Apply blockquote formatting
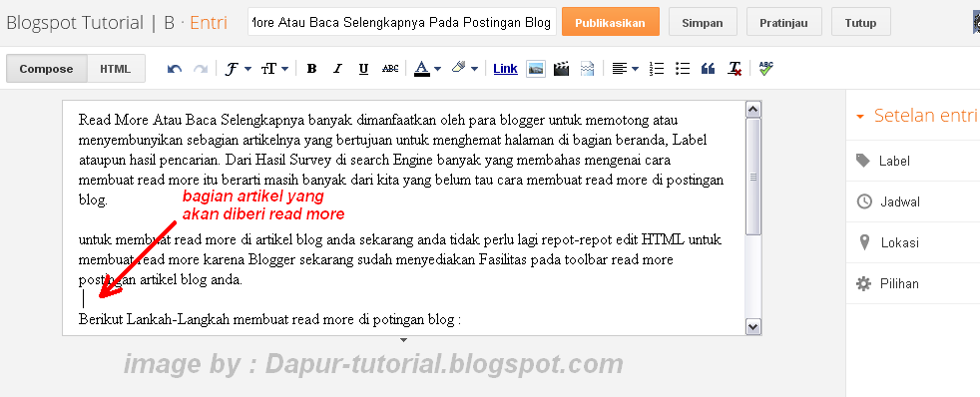The height and width of the screenshot is (397, 980). tap(709, 69)
